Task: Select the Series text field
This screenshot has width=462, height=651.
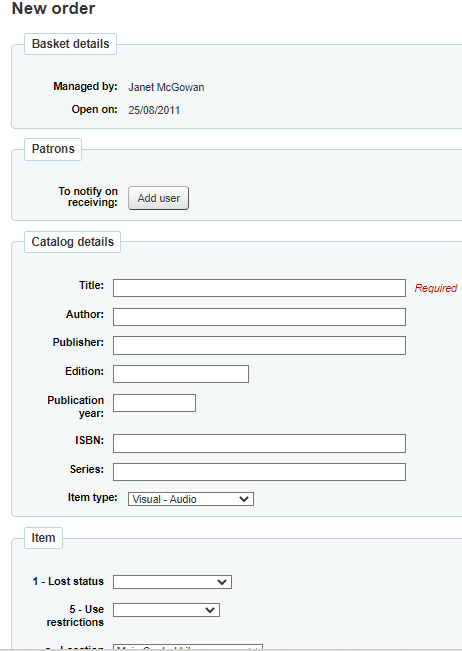Action: [259, 472]
